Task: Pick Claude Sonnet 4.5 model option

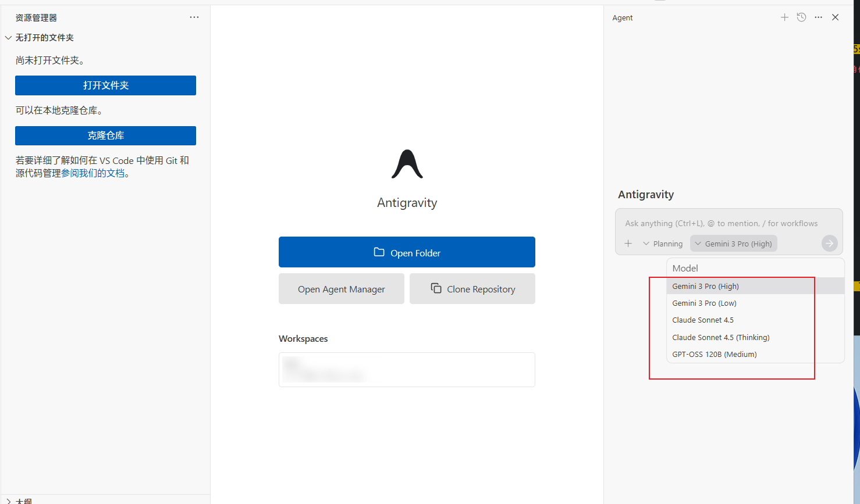Action: tap(702, 320)
